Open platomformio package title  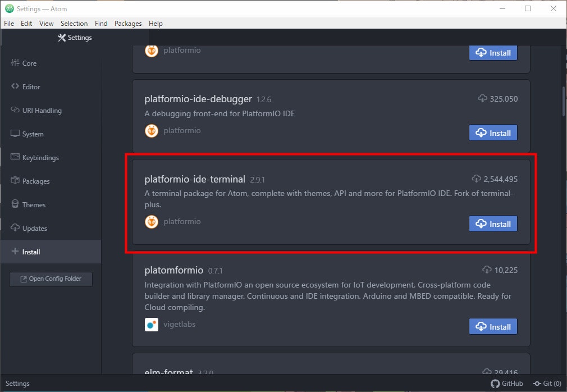[174, 270]
